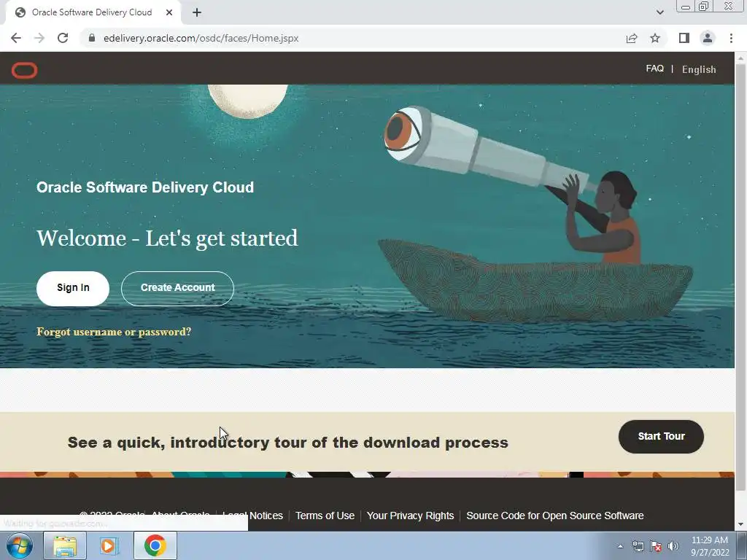Expand the tab search chevron
This screenshot has height=560, width=747.
pyautogui.click(x=659, y=12)
